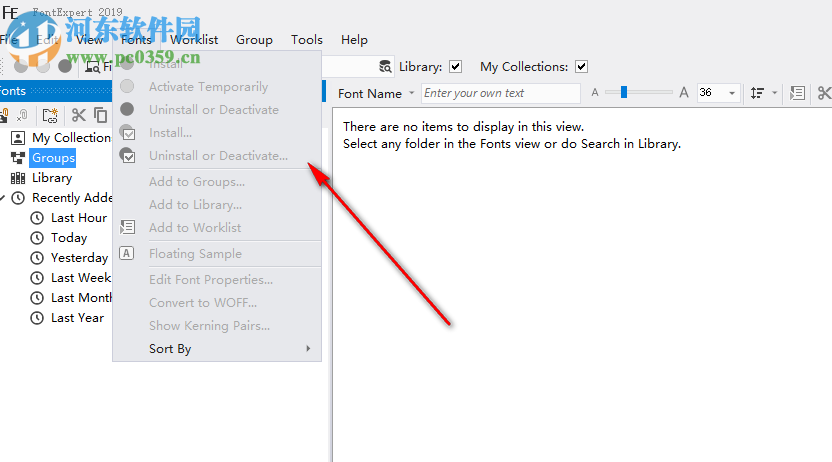Select Library in the Fonts tree
Image resolution: width=832 pixels, height=462 pixels.
(x=52, y=178)
